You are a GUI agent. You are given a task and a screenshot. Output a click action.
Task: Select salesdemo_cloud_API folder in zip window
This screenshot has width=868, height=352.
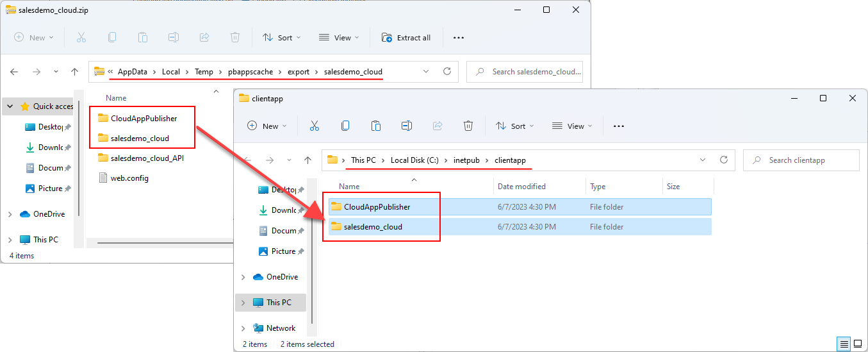(x=147, y=158)
